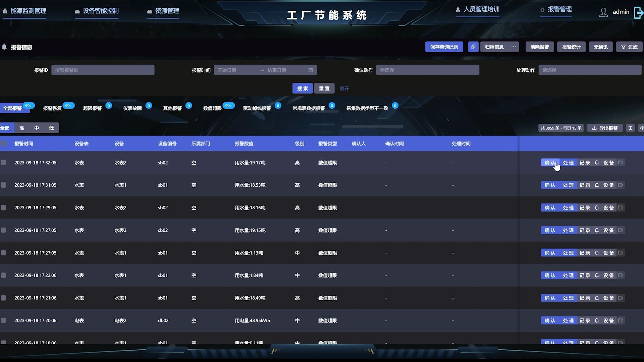This screenshot has height=362, width=644.
Task: Click the bell icon in the 17:32:05 row
Action: pyautogui.click(x=597, y=163)
